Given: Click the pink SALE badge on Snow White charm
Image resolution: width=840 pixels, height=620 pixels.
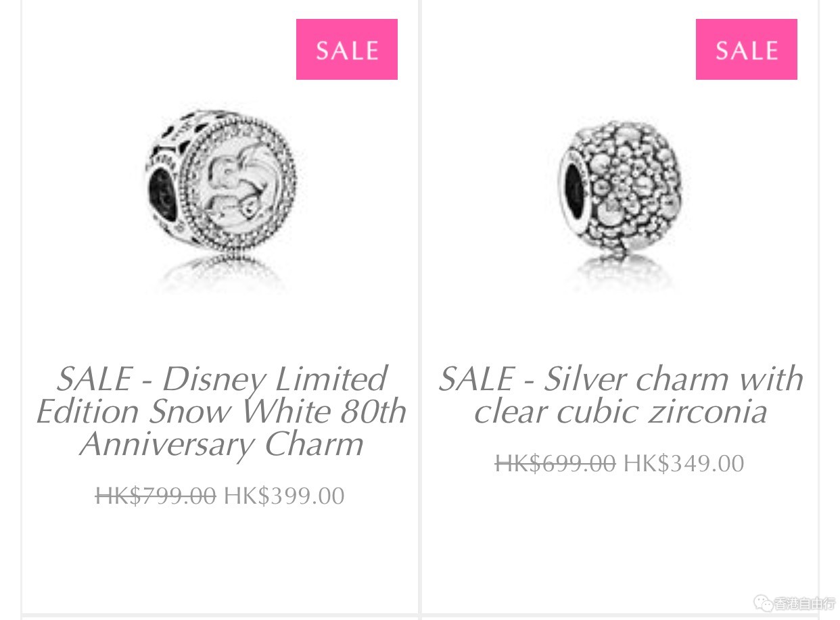Looking at the screenshot, I should click(x=346, y=49).
